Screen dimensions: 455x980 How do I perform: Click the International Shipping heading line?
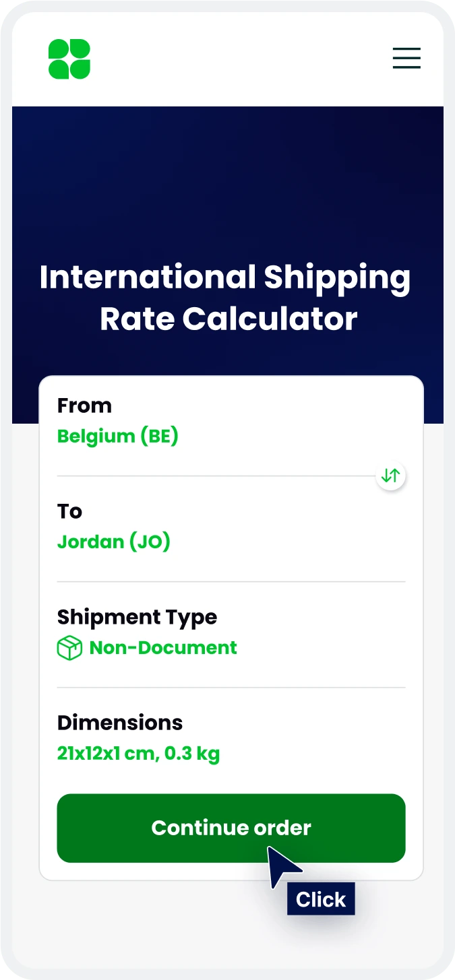pos(224,277)
